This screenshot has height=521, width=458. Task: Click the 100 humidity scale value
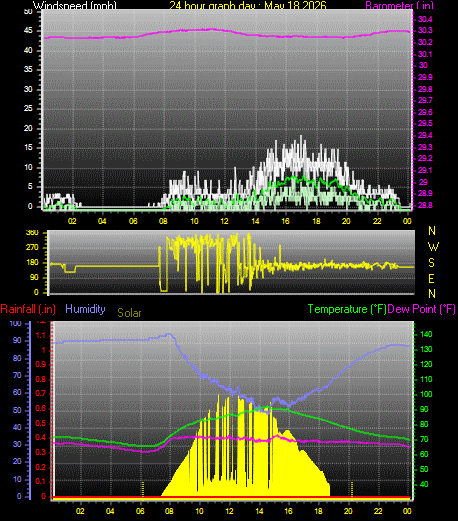point(15,323)
